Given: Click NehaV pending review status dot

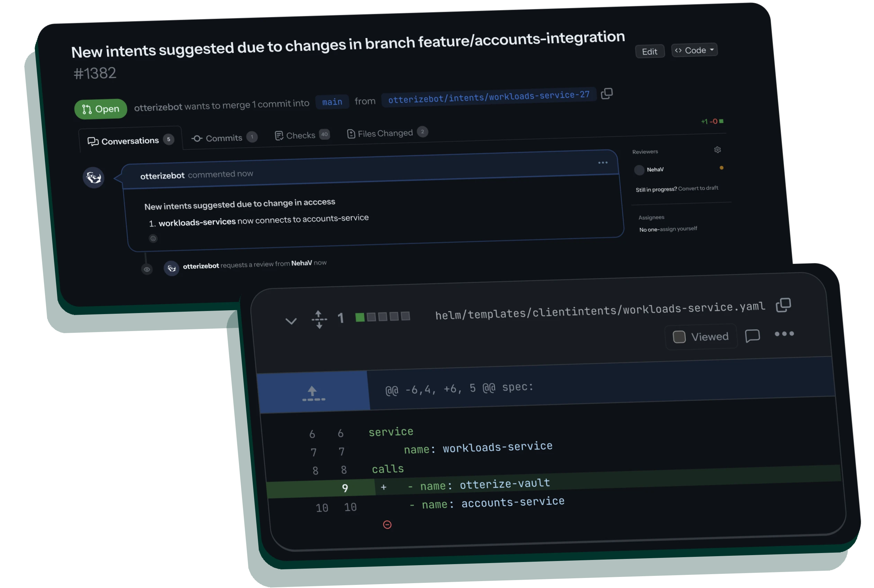Looking at the screenshot, I should [721, 168].
